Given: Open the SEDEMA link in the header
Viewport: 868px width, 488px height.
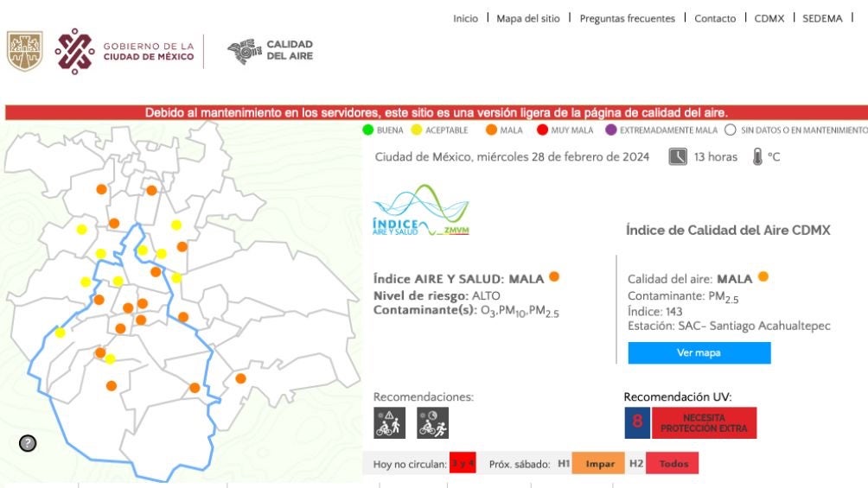Looking at the screenshot, I should [x=821, y=18].
